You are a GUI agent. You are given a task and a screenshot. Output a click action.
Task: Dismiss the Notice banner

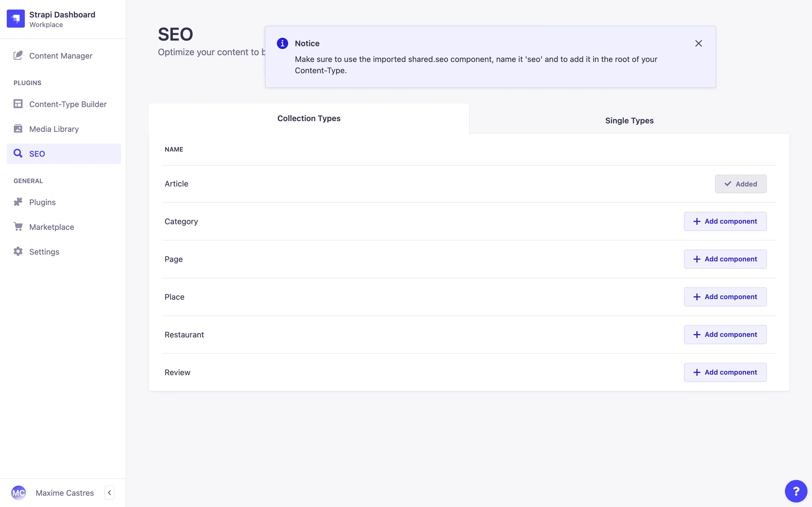[x=698, y=44]
